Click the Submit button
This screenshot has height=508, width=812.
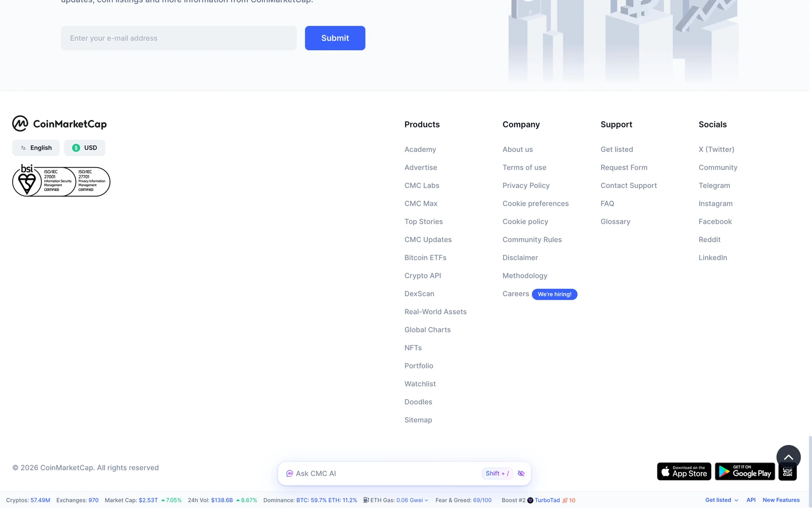tap(335, 38)
